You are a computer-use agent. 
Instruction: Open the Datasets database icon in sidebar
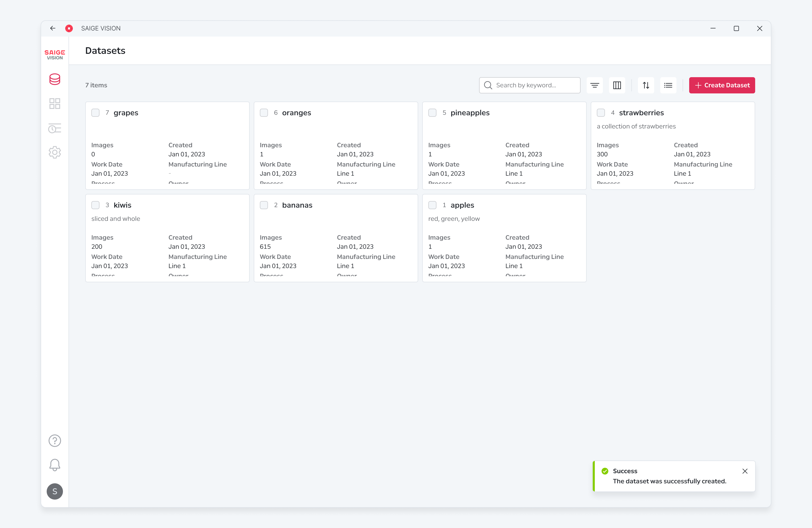tap(55, 79)
